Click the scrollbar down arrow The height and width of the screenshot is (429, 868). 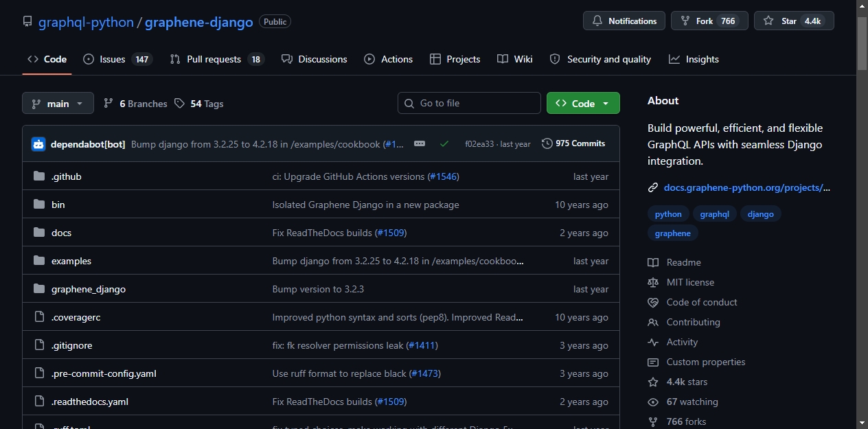click(x=862, y=423)
